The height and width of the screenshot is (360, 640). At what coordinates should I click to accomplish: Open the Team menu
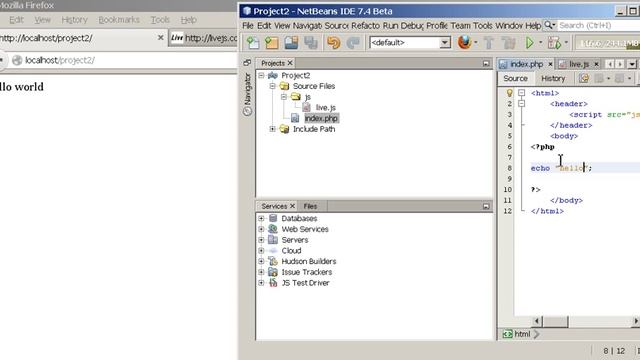point(460,25)
